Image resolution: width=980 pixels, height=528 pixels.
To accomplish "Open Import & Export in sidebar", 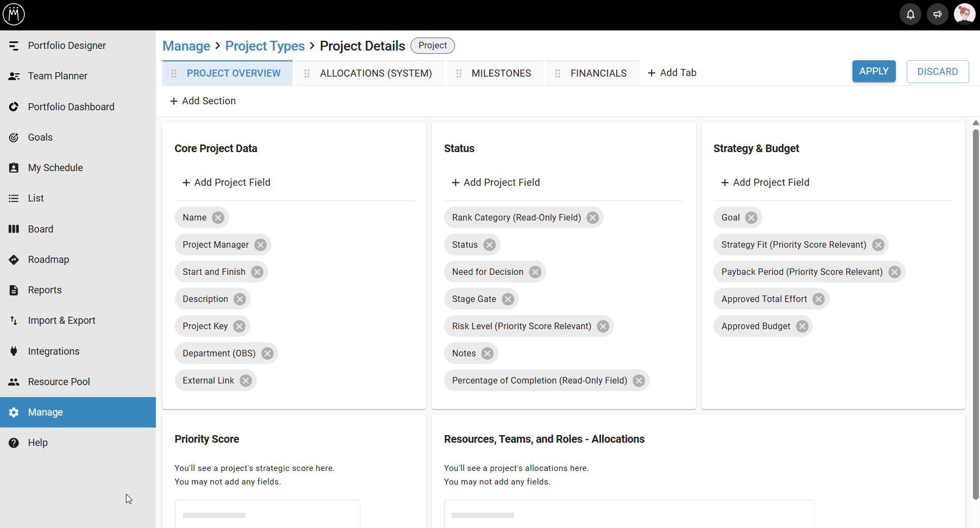I will click(78, 320).
